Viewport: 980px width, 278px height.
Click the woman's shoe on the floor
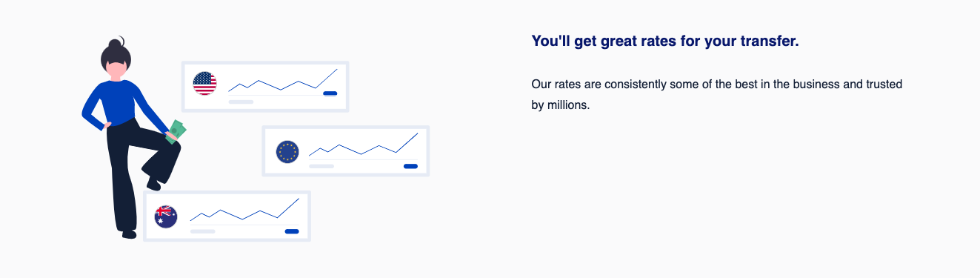click(129, 234)
